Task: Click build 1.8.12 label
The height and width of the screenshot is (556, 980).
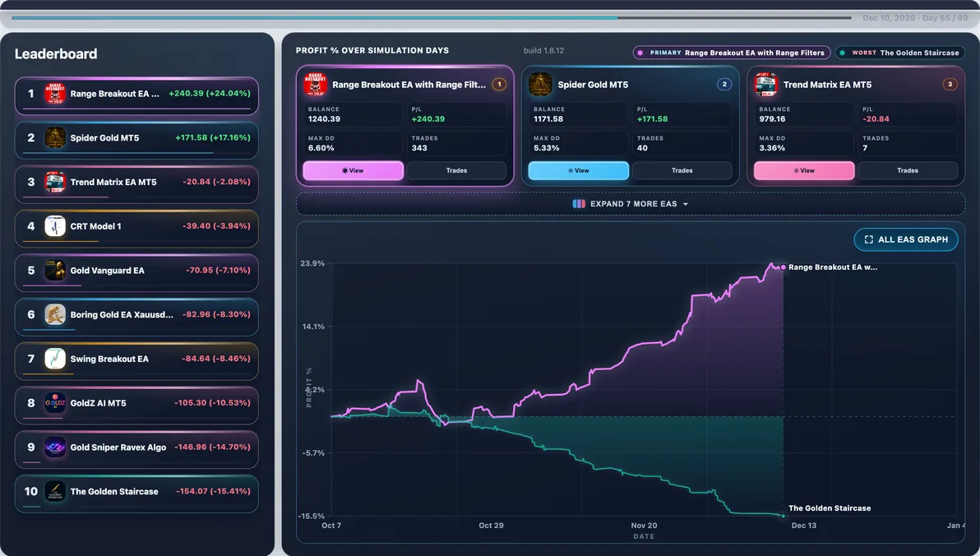Action: click(543, 51)
